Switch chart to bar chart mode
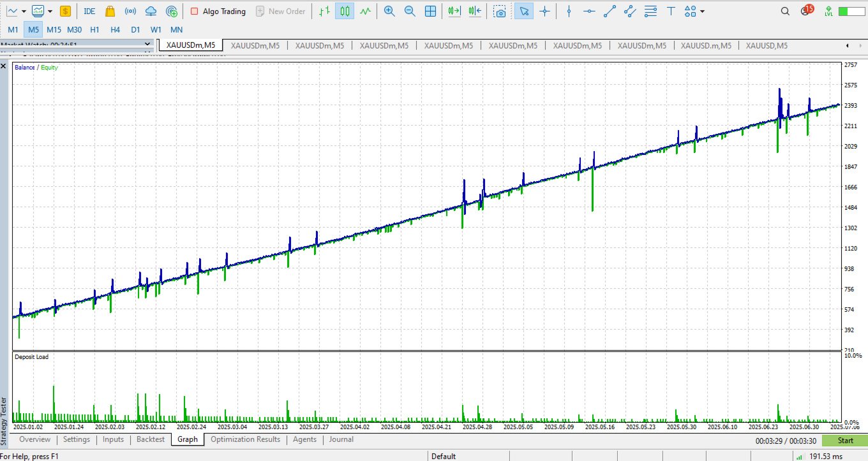 point(325,11)
